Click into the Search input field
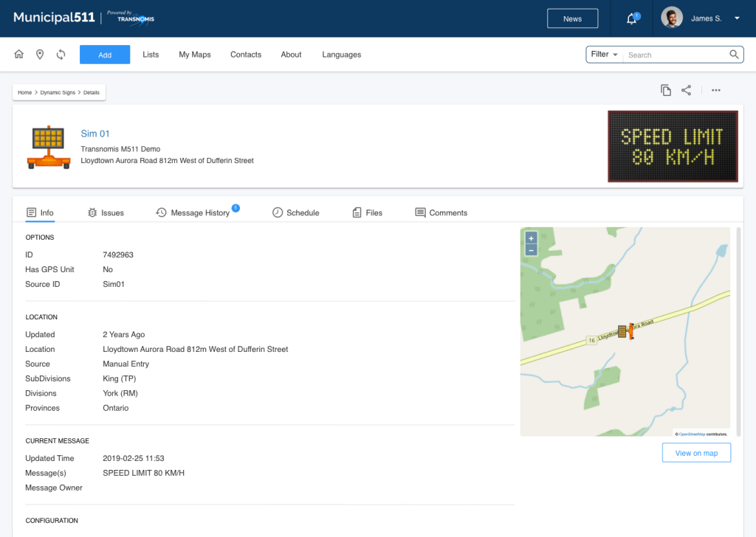756x537 pixels. 676,55
